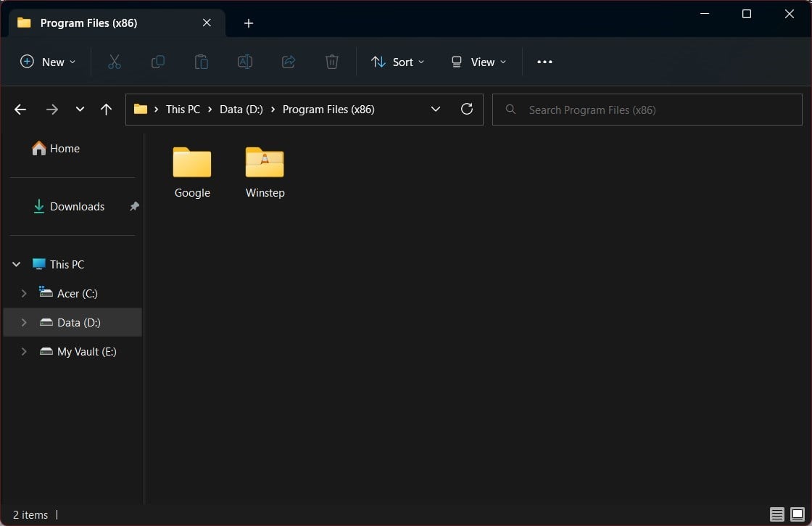This screenshot has height=526, width=812.
Task: Open the View dropdown menu
Action: (x=478, y=62)
